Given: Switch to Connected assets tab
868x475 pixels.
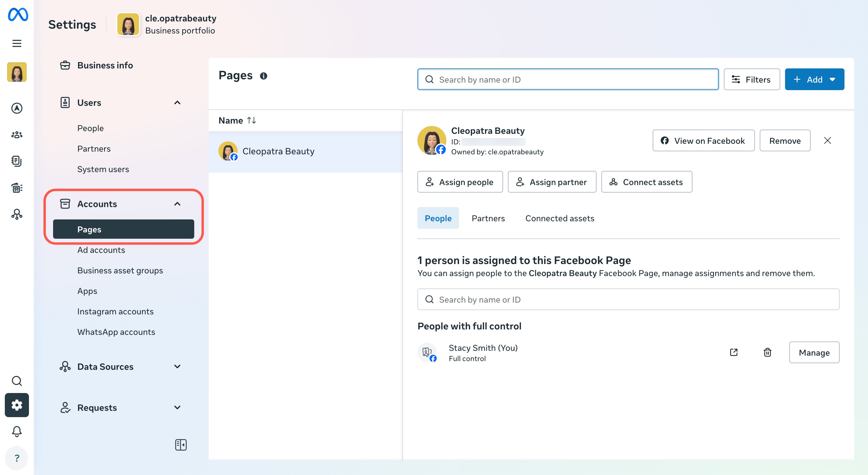Looking at the screenshot, I should coord(559,218).
